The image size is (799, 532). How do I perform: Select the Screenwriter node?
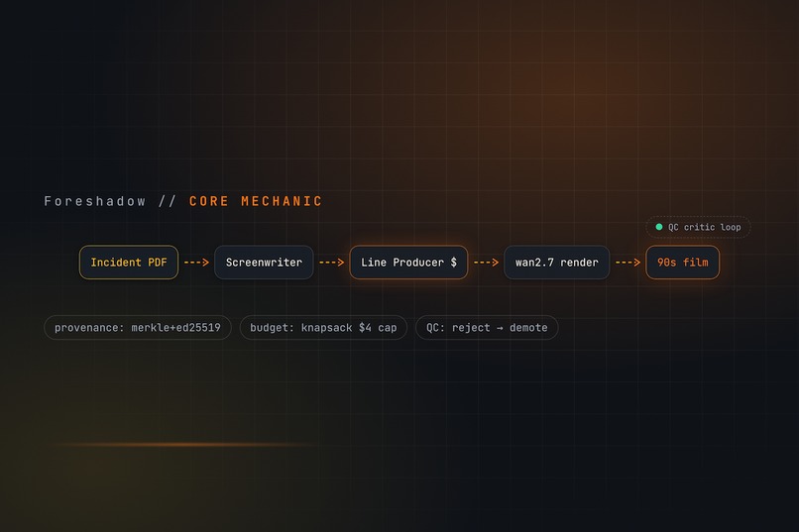[264, 263]
